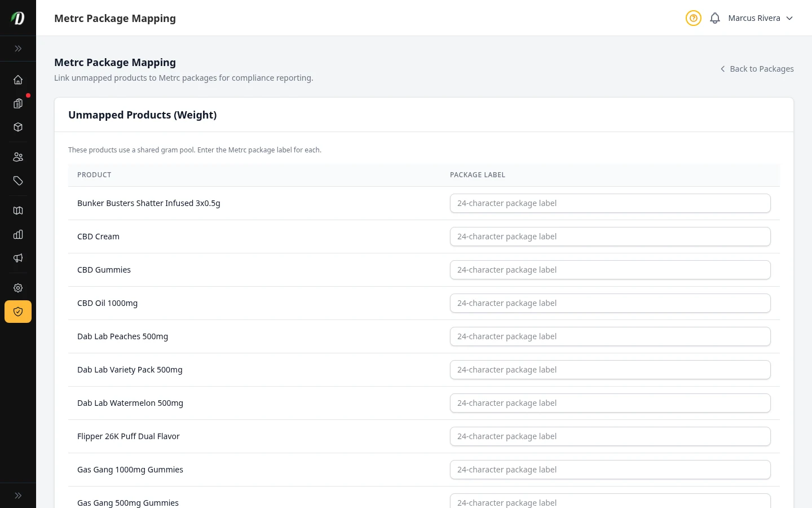
Task: Open the customers icon in the sidebar
Action: 18,157
